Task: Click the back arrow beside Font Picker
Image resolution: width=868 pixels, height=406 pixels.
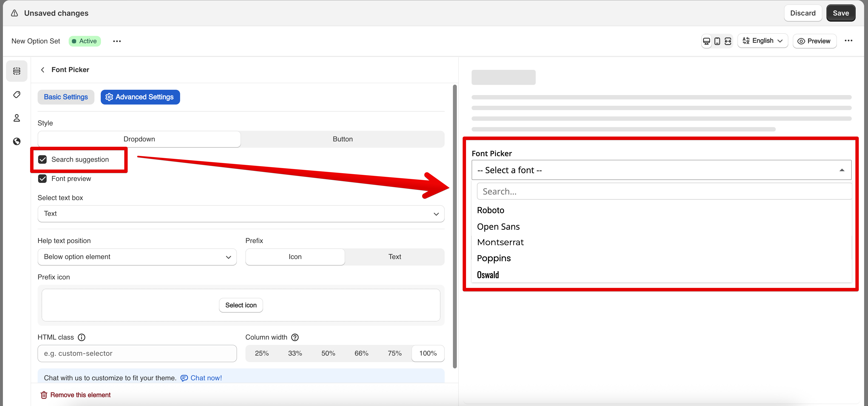Action: [42, 70]
